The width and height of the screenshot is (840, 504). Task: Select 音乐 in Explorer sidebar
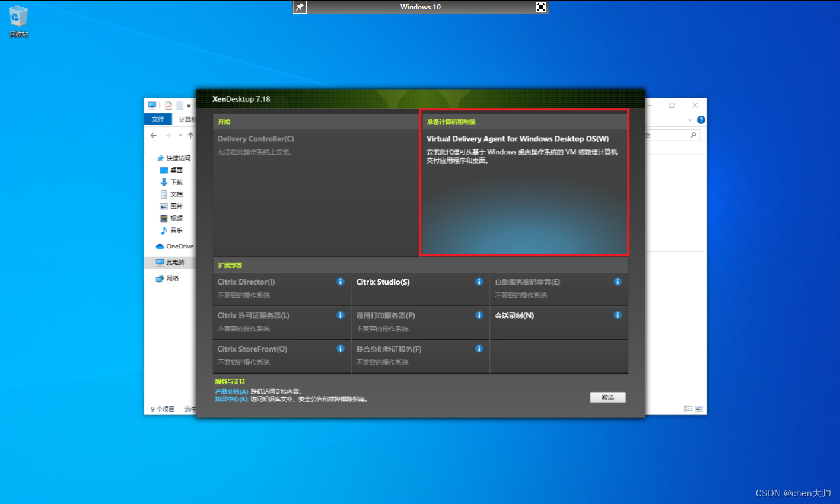[x=171, y=230]
